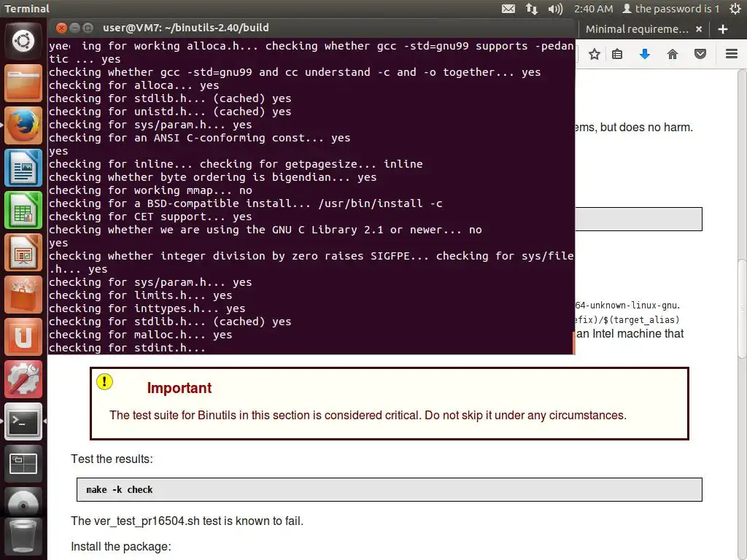
Task: Open System Settings wrench icon
Action: 23,380
